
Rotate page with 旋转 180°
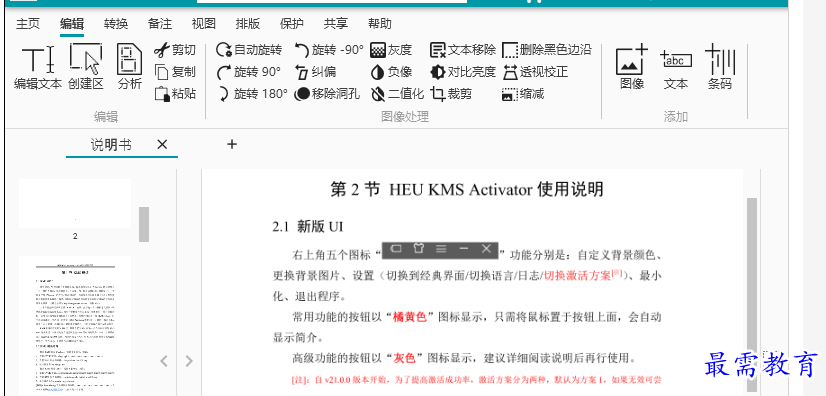pyautogui.click(x=252, y=94)
